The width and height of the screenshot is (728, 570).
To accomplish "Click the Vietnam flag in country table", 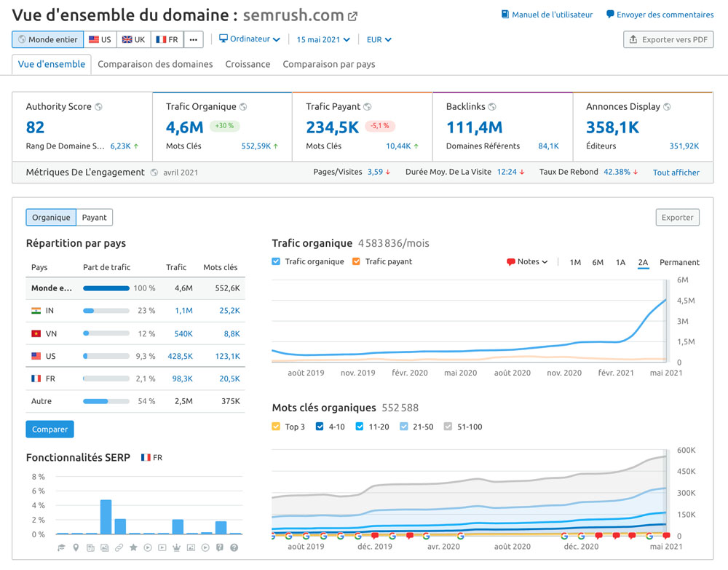I will (36, 333).
